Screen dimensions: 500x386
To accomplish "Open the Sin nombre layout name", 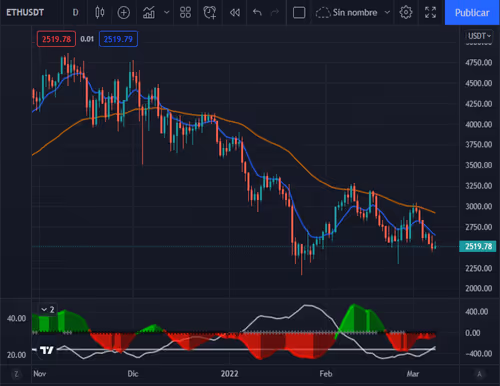I will pos(355,13).
